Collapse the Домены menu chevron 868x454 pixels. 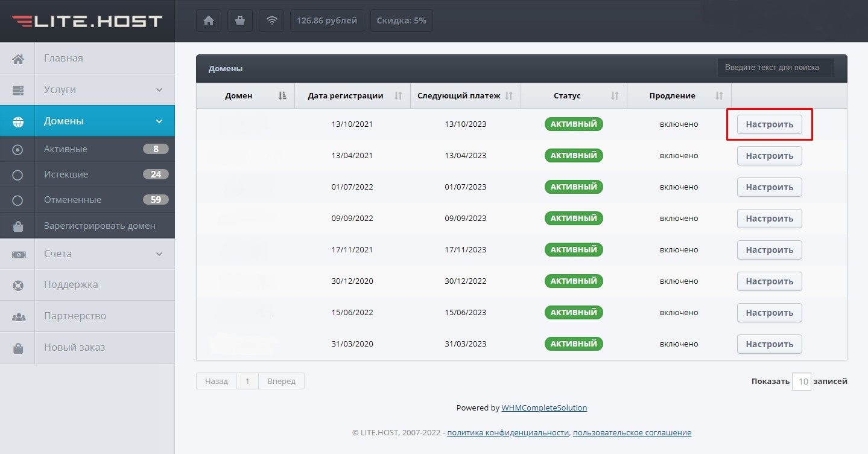(x=159, y=121)
